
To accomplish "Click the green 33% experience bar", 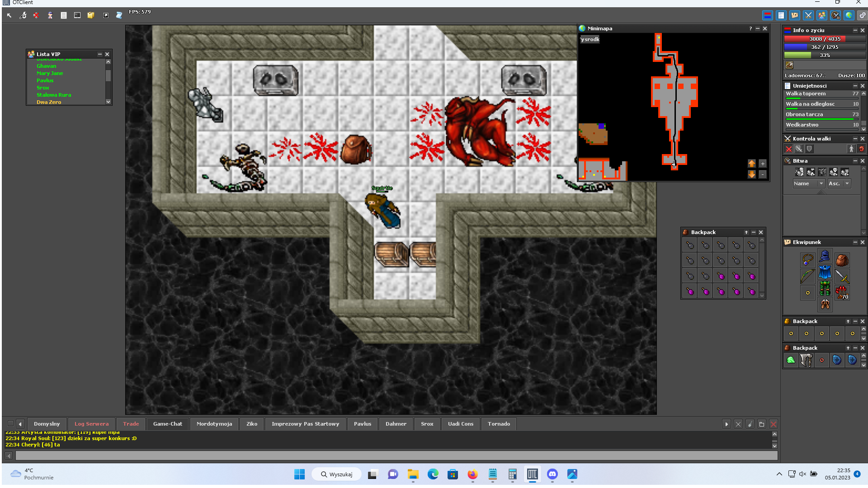I will pos(825,55).
